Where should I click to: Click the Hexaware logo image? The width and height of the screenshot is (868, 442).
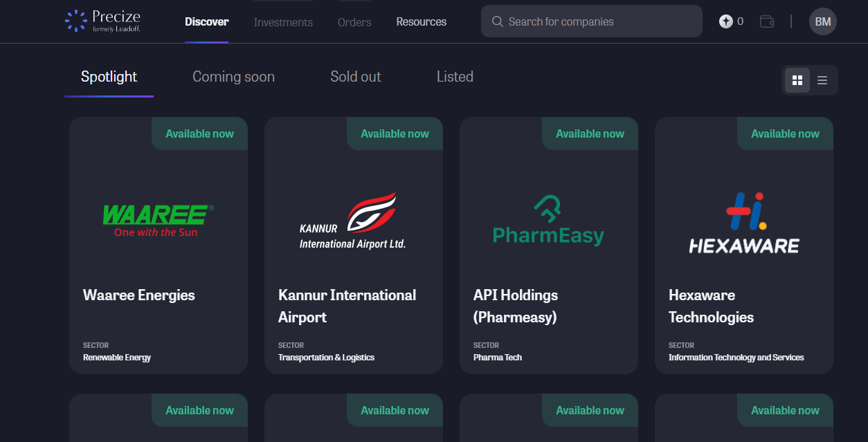[744, 223]
